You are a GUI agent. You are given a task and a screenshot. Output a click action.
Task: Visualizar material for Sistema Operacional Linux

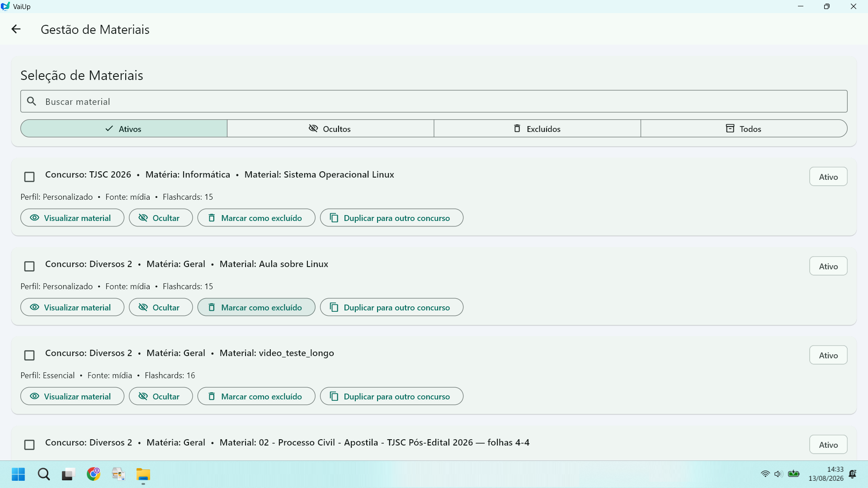(x=72, y=218)
